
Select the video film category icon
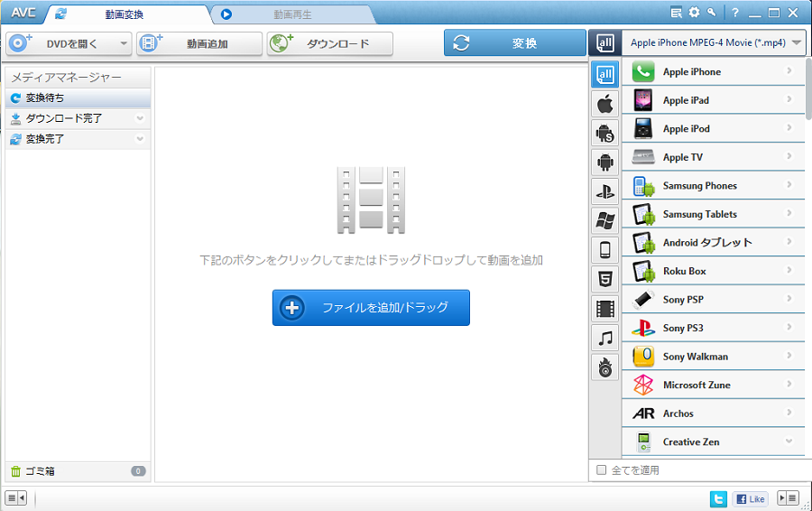604,310
